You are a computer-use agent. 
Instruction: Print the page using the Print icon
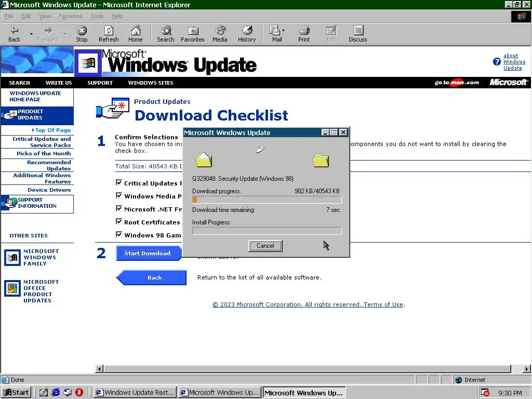click(304, 31)
